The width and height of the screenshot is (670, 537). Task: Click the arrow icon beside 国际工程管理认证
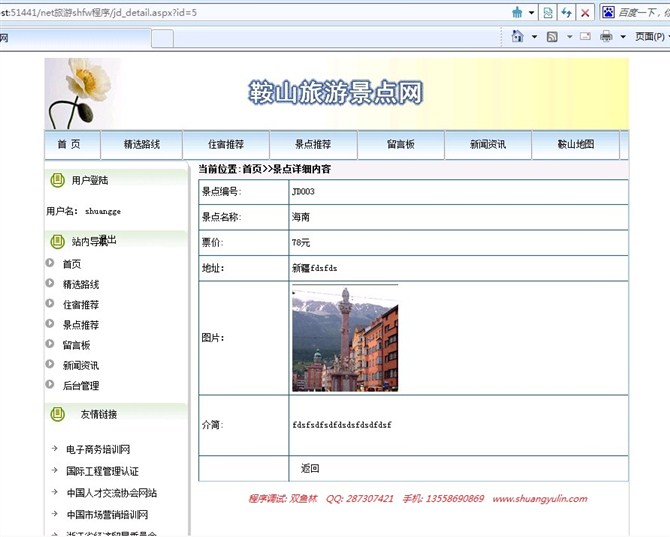(55, 470)
